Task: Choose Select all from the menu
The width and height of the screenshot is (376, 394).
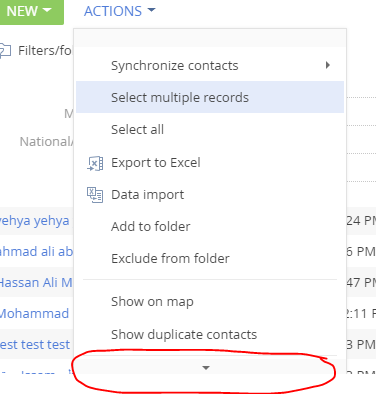Action: click(210, 129)
